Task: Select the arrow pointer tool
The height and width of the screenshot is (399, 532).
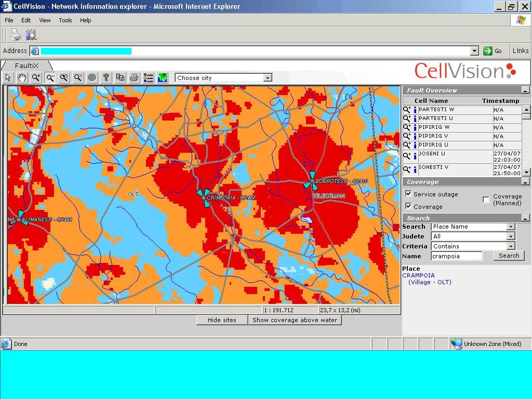Action: click(x=8, y=78)
